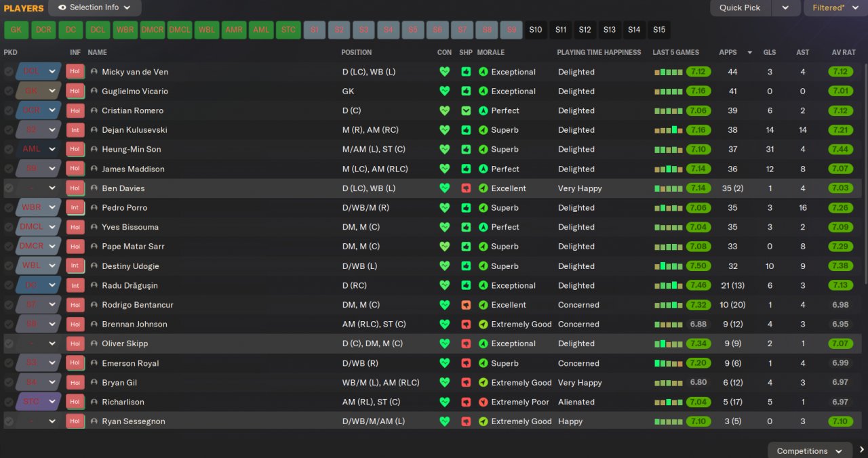868x458 pixels.
Task: Toggle selection checkbox for Ryan Sessegnon
Action: [x=8, y=421]
